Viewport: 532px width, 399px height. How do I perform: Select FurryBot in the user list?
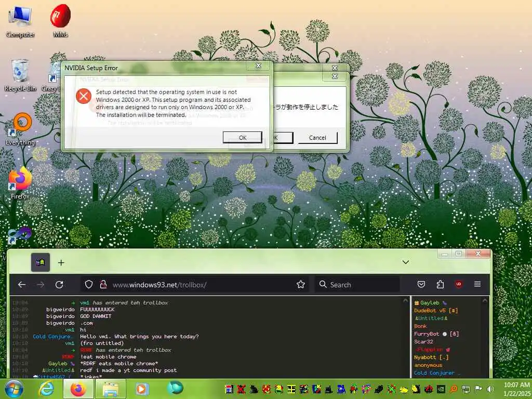coord(436,334)
